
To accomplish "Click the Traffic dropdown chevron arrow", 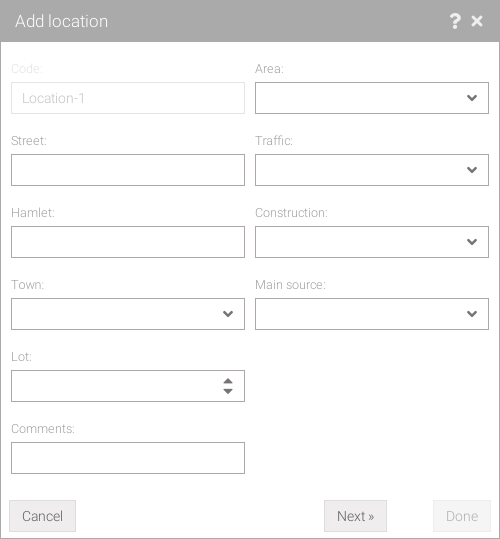I will pyautogui.click(x=472, y=170).
